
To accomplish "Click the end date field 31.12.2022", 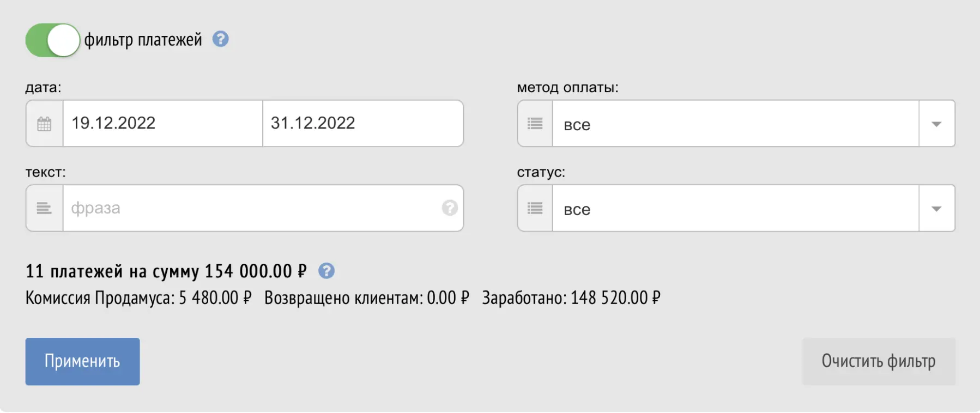I will coord(362,124).
